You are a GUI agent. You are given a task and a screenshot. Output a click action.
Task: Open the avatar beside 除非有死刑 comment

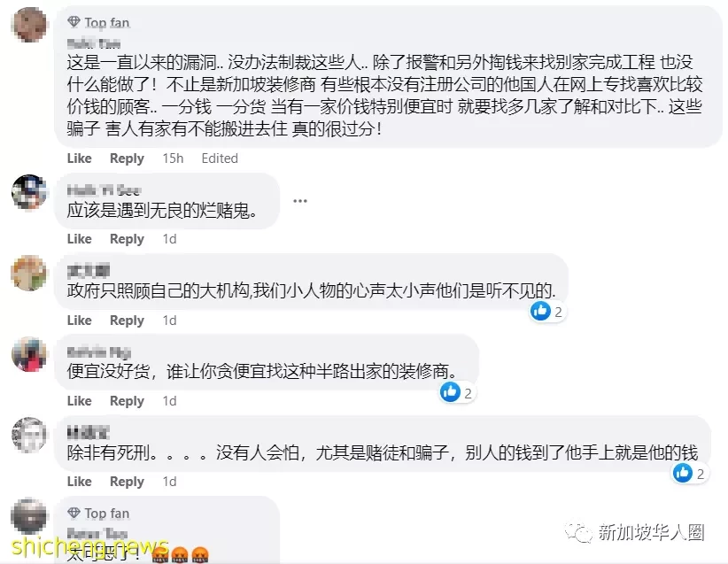(29, 435)
